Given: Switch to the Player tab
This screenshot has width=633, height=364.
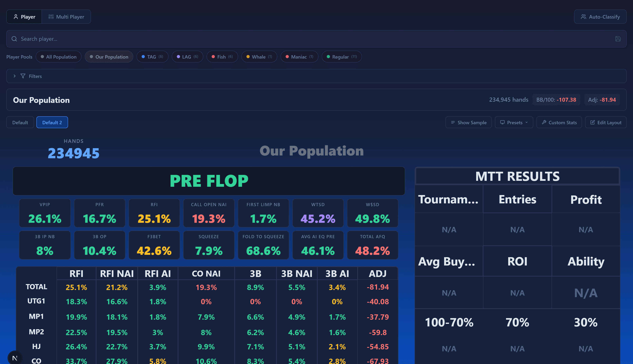Looking at the screenshot, I should [x=24, y=17].
